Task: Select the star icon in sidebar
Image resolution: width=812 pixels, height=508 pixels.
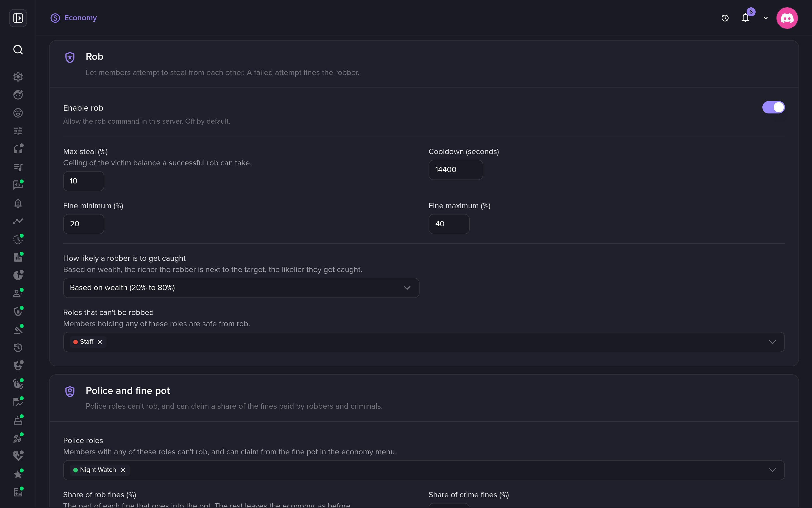Action: [x=18, y=474]
